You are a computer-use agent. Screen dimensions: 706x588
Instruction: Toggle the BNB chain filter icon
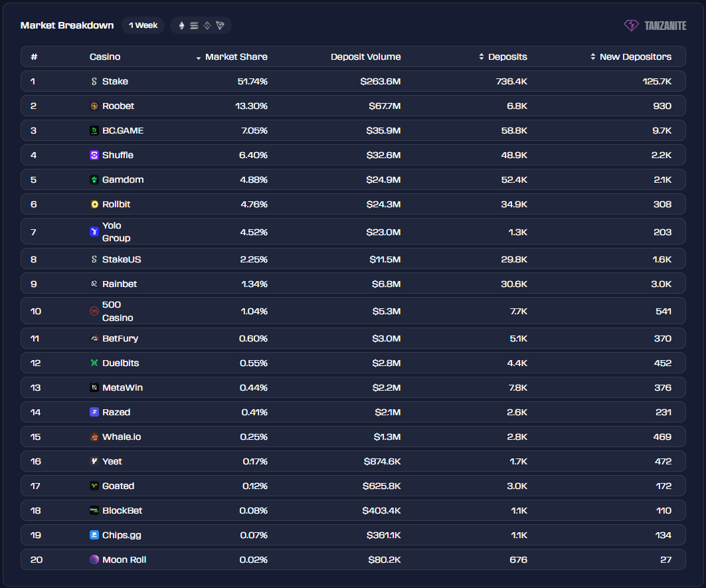tap(207, 26)
